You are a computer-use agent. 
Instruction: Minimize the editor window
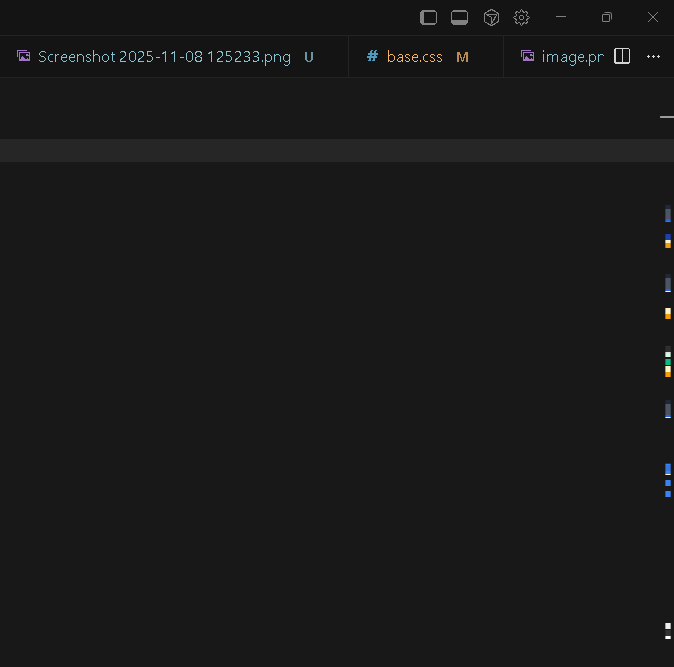coord(561,17)
